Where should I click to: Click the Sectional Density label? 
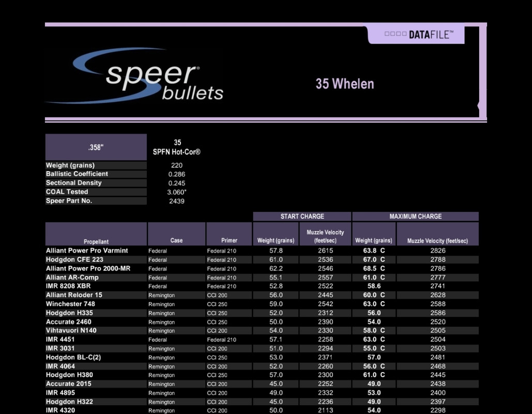coord(73,183)
